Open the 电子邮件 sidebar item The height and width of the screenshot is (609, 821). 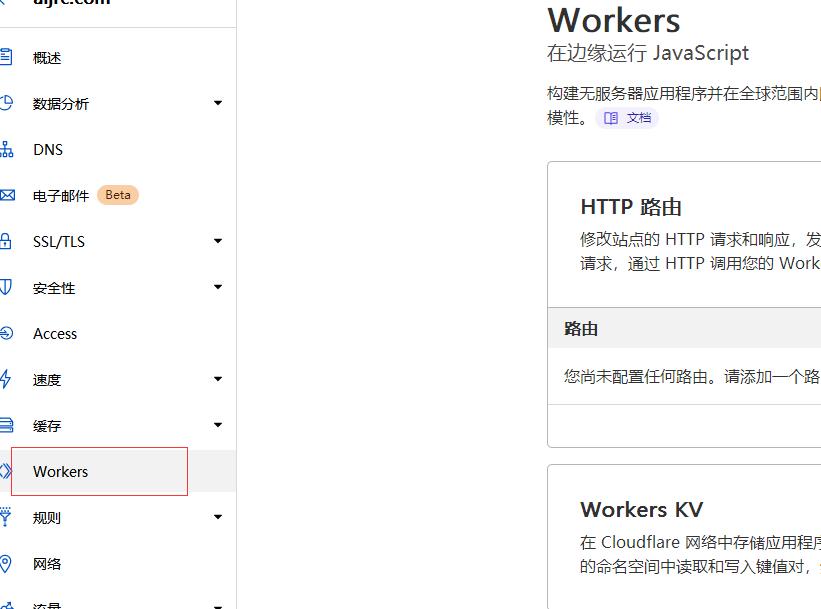118,195
